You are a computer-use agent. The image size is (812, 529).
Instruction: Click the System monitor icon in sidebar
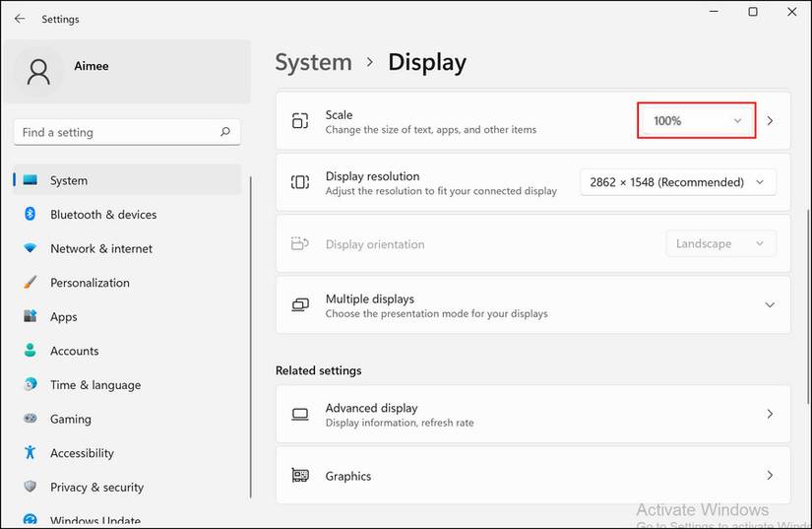pyautogui.click(x=31, y=180)
